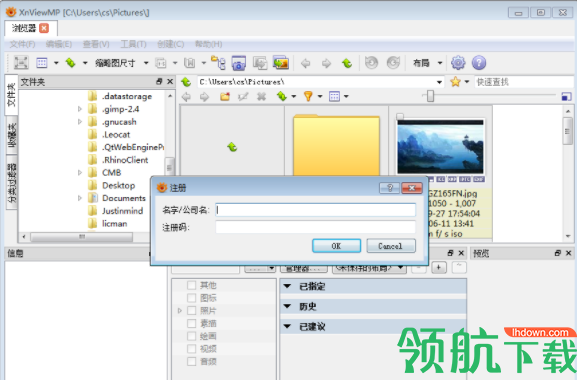Click the new folder icon in browser toolbar
This screenshot has width=577, height=380.
pos(225,97)
